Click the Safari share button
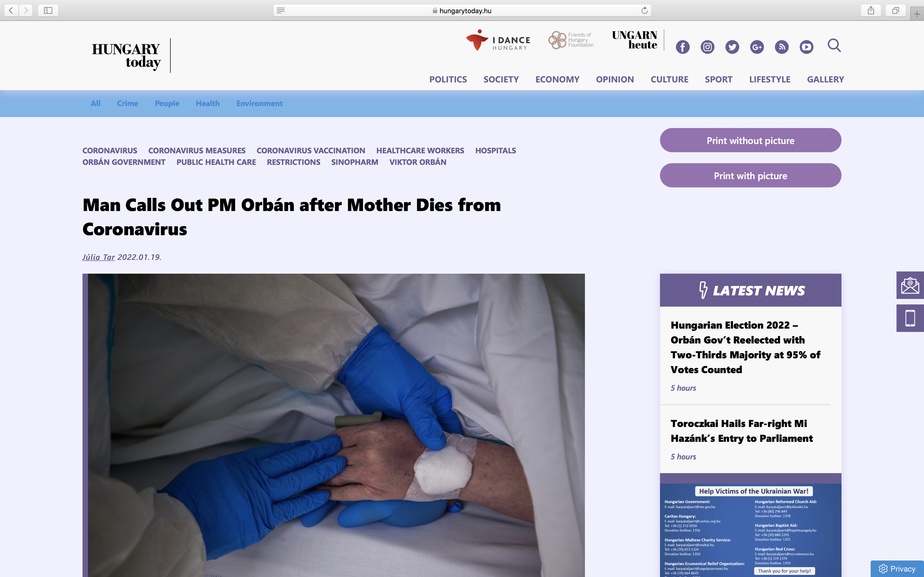924x577 pixels. [x=871, y=10]
